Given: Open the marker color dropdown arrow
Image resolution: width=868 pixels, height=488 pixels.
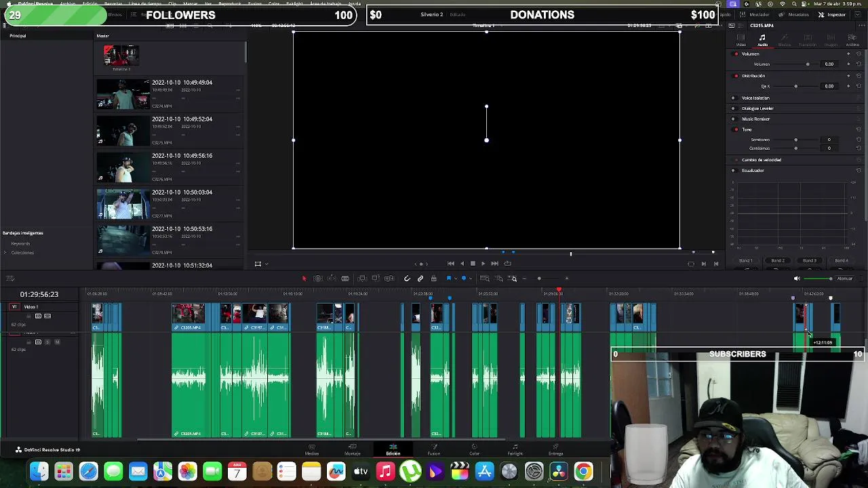Looking at the screenshot, I should (471, 279).
